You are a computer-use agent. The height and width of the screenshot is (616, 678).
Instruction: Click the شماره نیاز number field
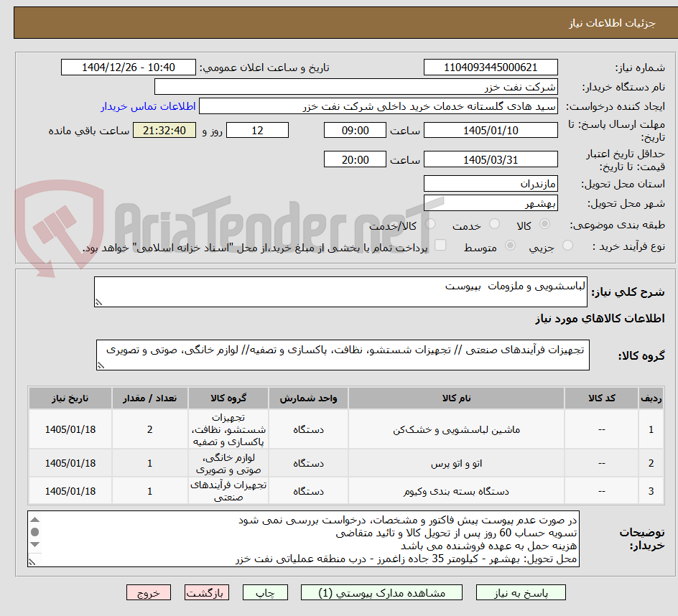491,67
